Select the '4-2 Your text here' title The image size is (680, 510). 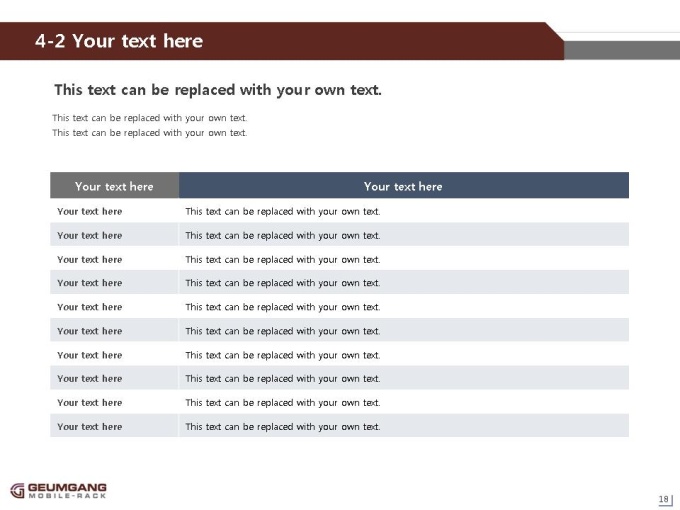[119, 41]
